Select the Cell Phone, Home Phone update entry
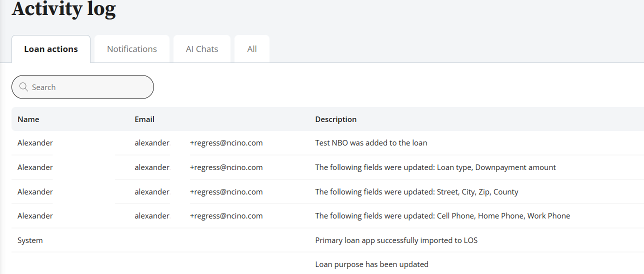Image resolution: width=644 pixels, height=274 pixels. click(x=442, y=216)
